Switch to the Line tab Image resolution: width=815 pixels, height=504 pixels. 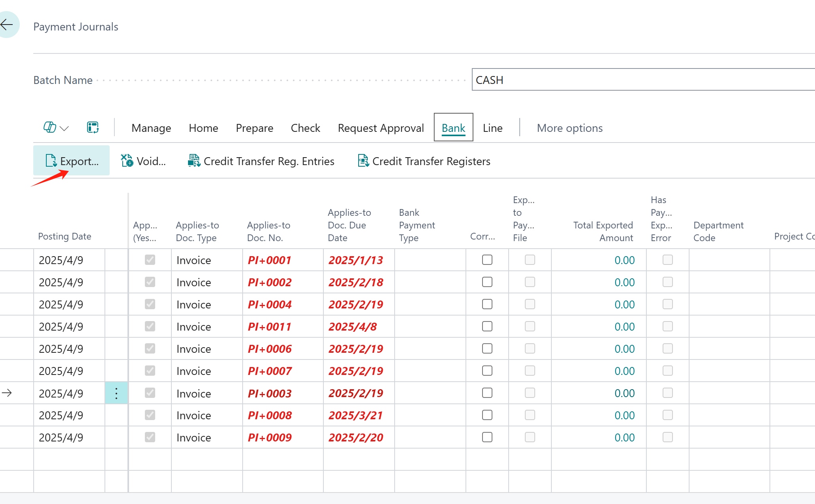coord(492,128)
